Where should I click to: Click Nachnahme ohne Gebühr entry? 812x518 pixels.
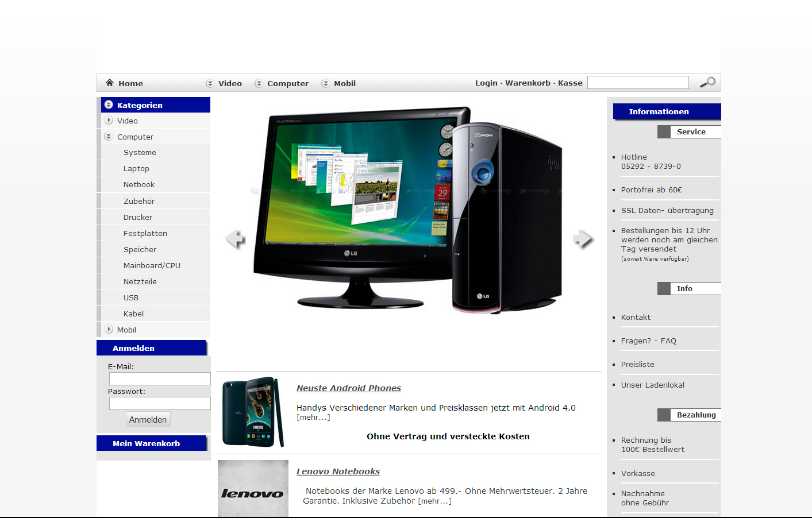click(645, 498)
